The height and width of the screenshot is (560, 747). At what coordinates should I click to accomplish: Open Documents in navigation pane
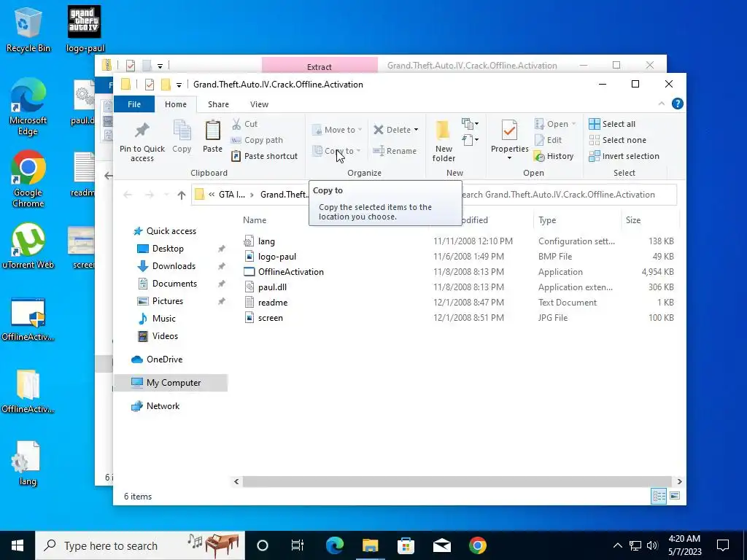pyautogui.click(x=174, y=284)
